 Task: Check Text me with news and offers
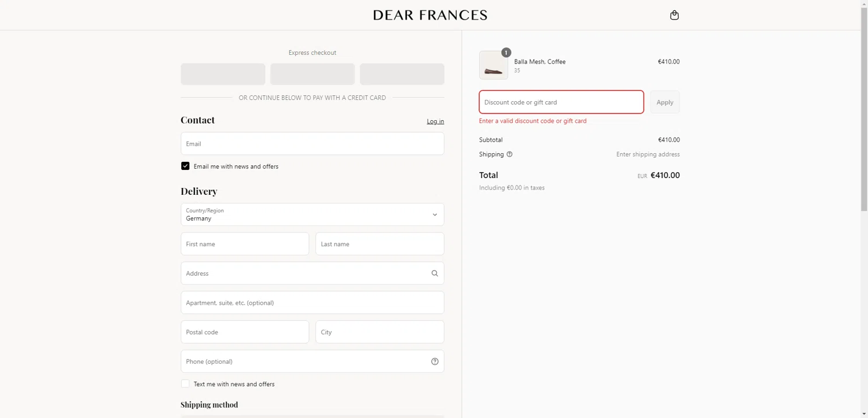(x=185, y=384)
